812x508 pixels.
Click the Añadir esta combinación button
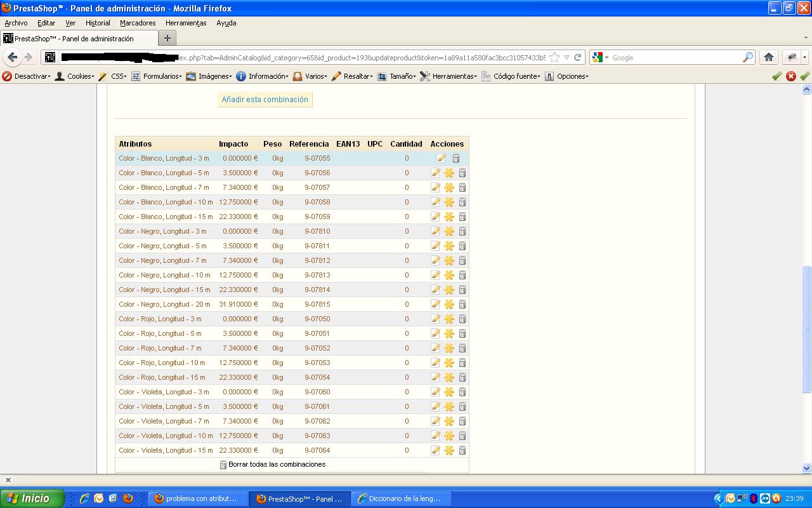265,100
